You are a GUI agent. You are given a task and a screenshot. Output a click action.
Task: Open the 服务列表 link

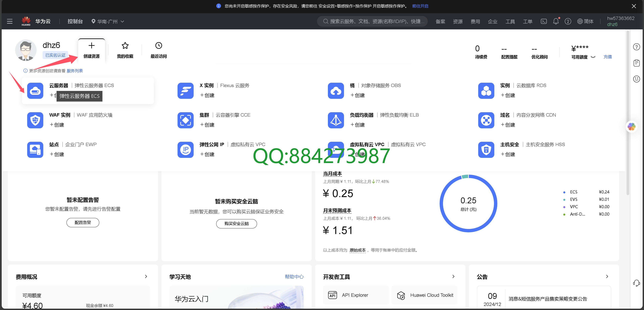click(75, 71)
